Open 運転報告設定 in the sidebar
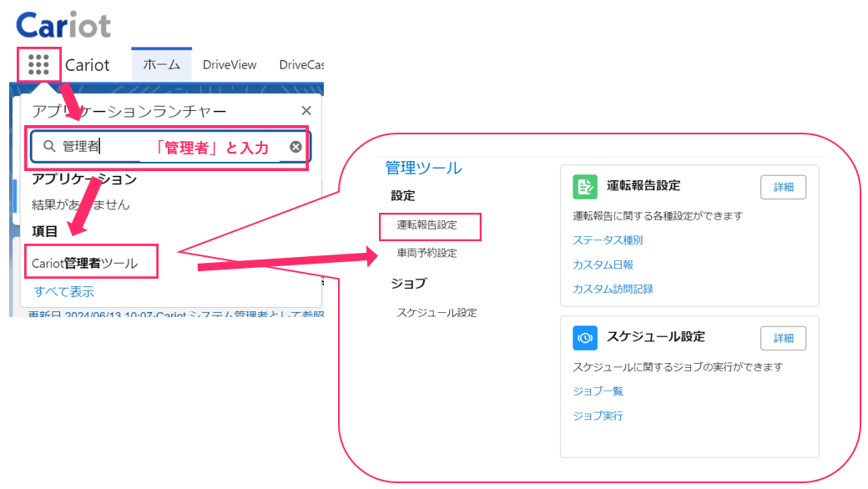This screenshot has width=868, height=489. 426,225
